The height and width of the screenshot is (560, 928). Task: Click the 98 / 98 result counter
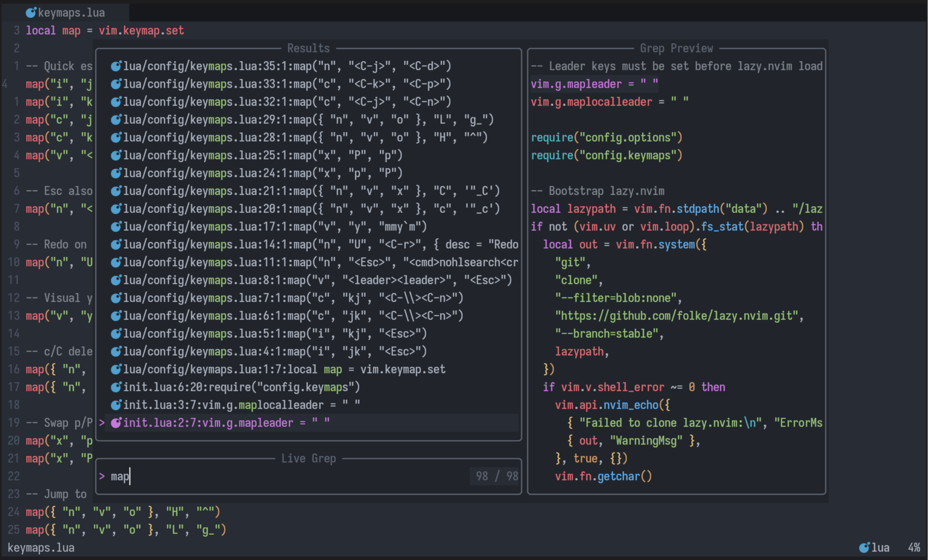[497, 476]
